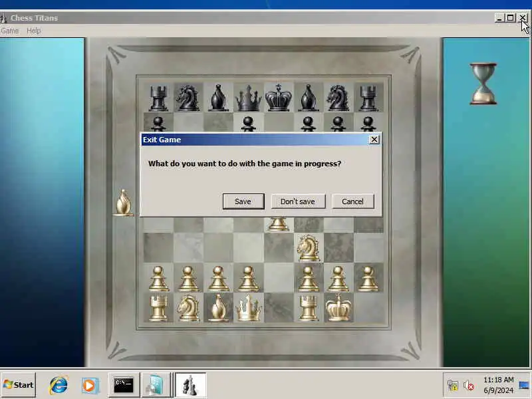Viewport: 532px width, 399px height.
Task: Select the black knight beside the right rook
Action: point(338,98)
